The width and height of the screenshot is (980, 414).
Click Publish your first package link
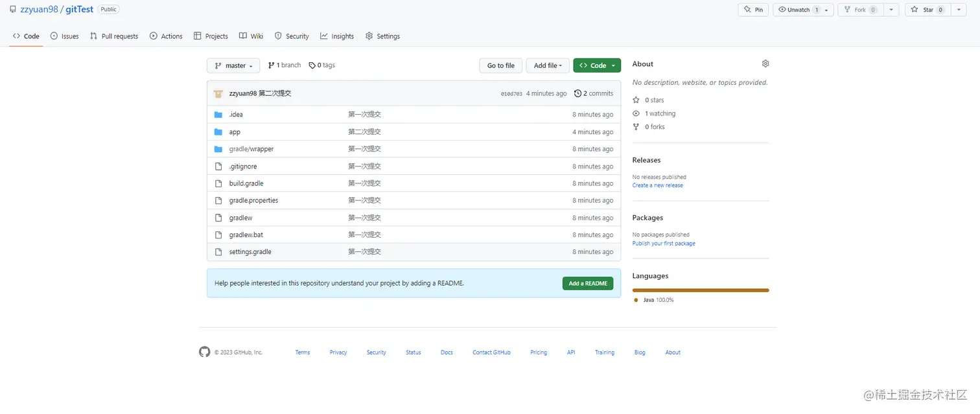point(664,244)
